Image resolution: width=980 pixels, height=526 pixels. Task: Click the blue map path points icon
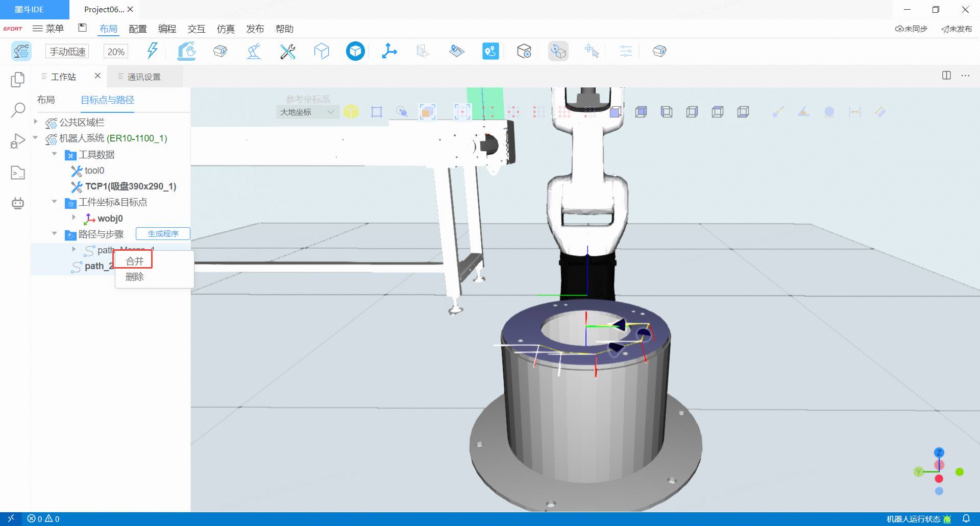click(x=491, y=51)
